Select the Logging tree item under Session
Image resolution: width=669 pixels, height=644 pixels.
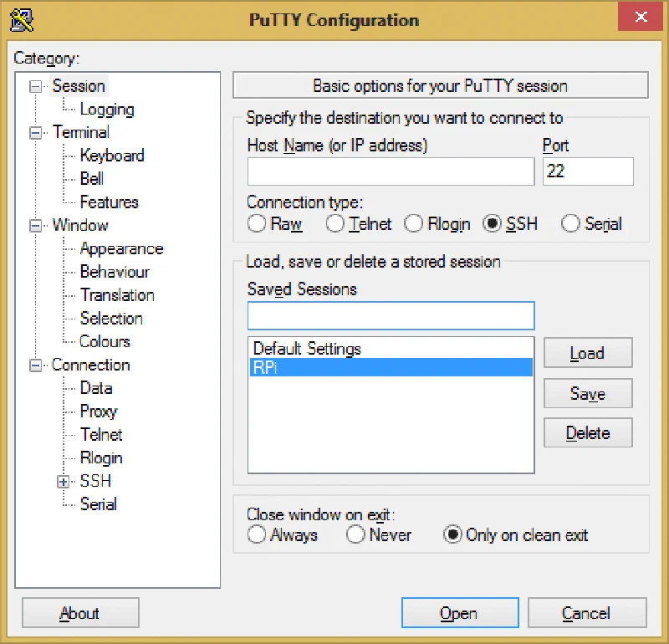pos(108,109)
